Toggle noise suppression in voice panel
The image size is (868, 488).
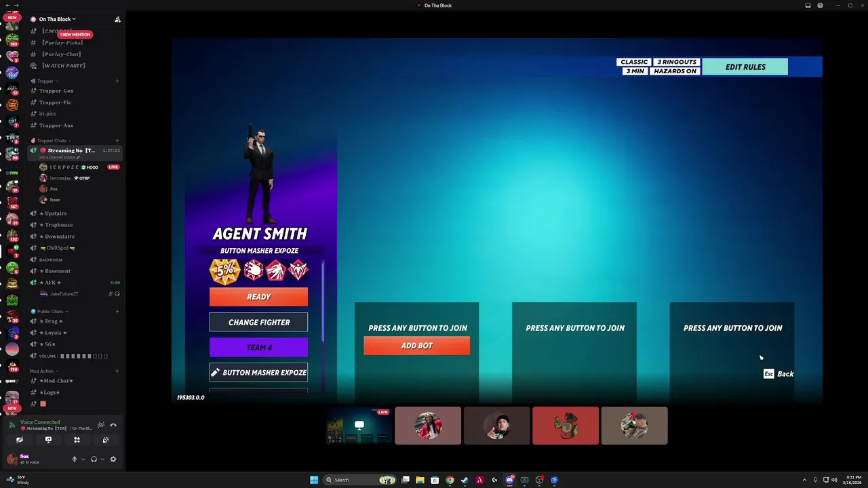point(100,425)
